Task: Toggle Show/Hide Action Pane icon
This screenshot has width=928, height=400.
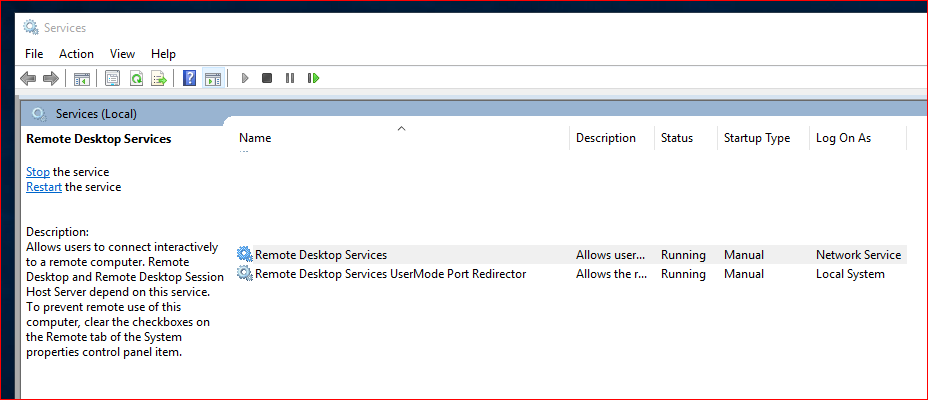Action: [213, 78]
